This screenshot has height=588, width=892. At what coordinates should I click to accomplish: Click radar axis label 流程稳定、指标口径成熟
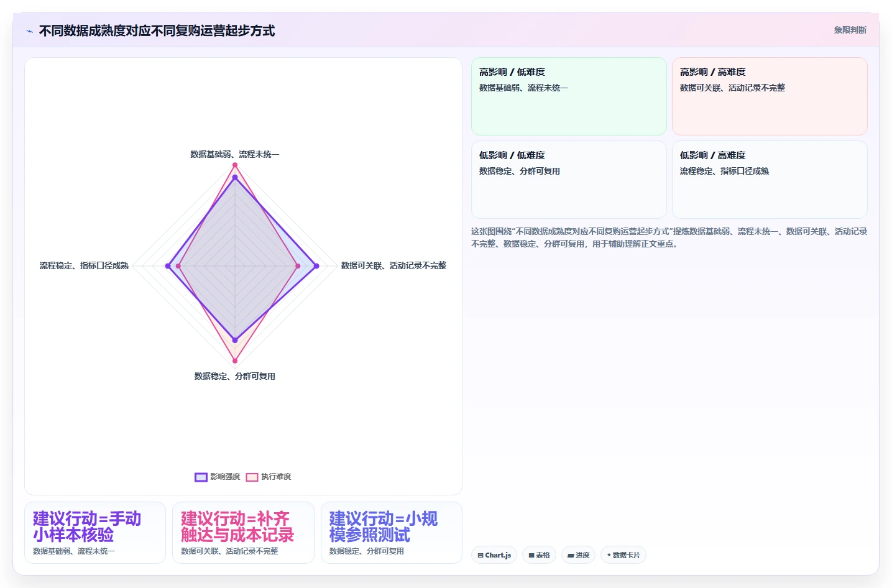coord(84,265)
